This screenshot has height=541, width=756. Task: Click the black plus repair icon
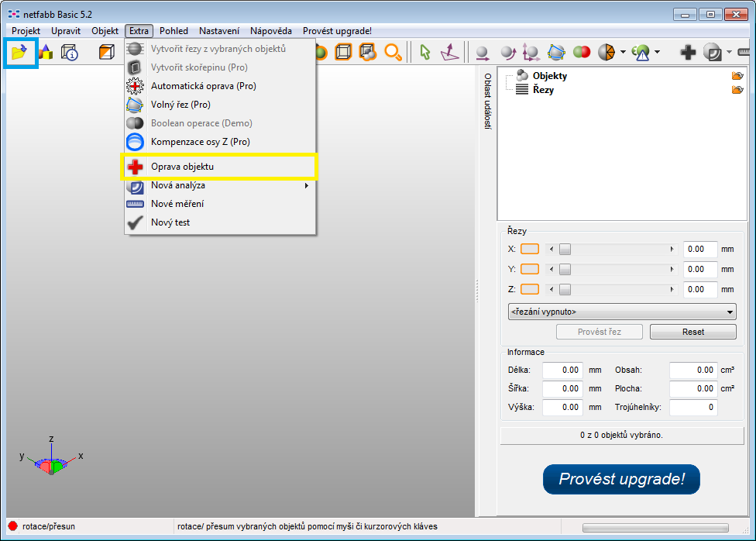688,52
